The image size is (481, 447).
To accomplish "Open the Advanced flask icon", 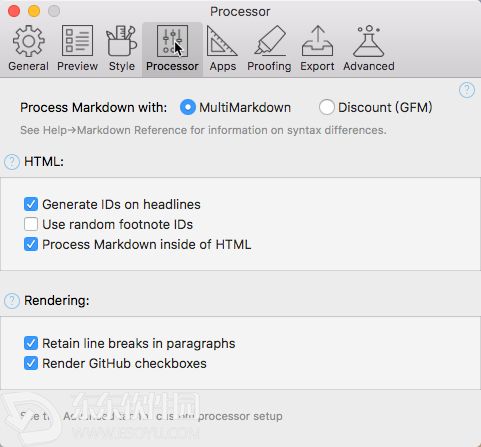I will click(x=369, y=41).
